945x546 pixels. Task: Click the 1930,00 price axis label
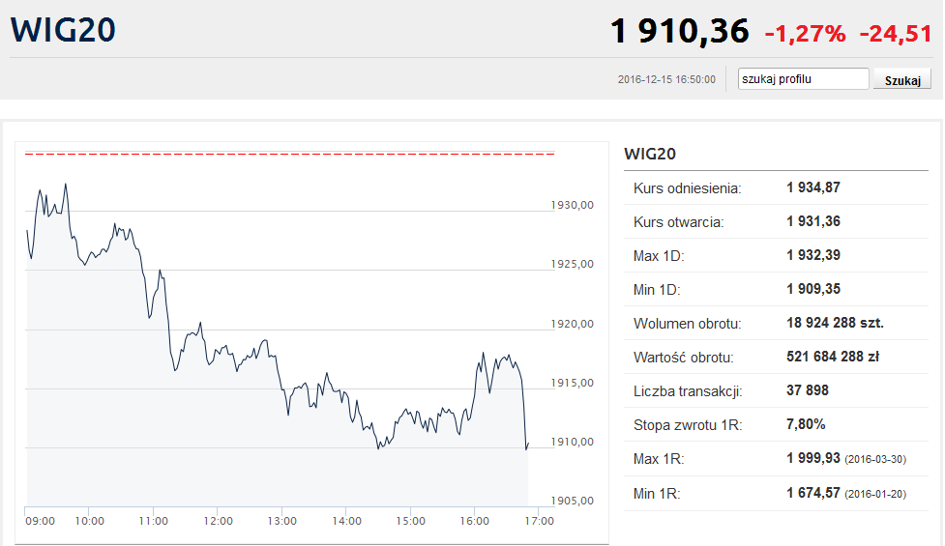point(572,205)
